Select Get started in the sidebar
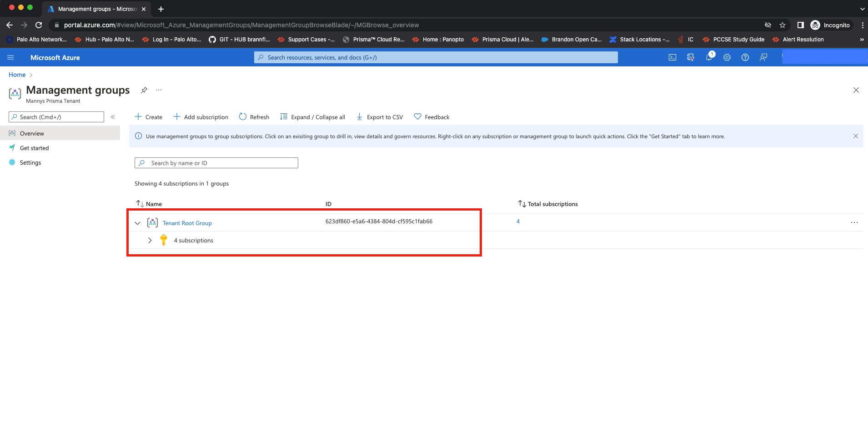The height and width of the screenshot is (443, 868). 34,148
